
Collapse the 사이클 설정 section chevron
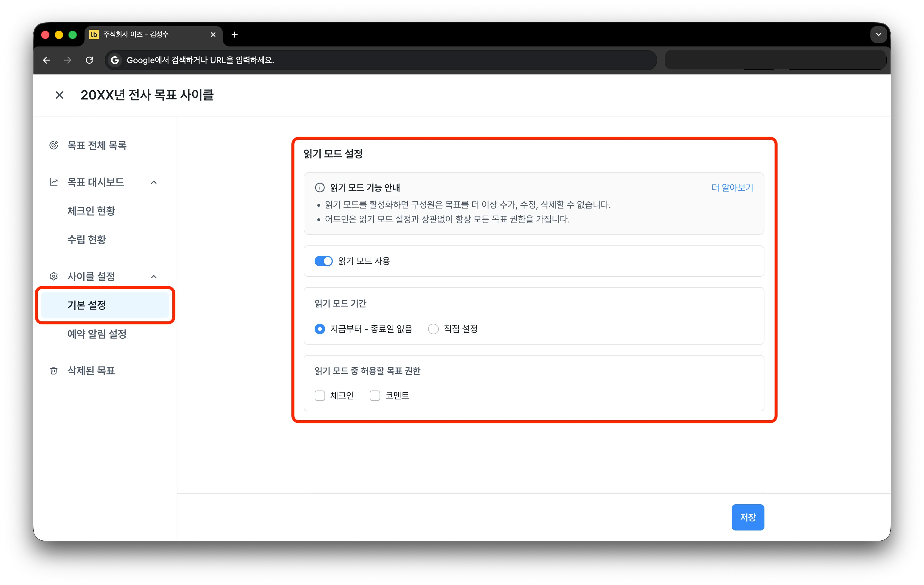(154, 276)
